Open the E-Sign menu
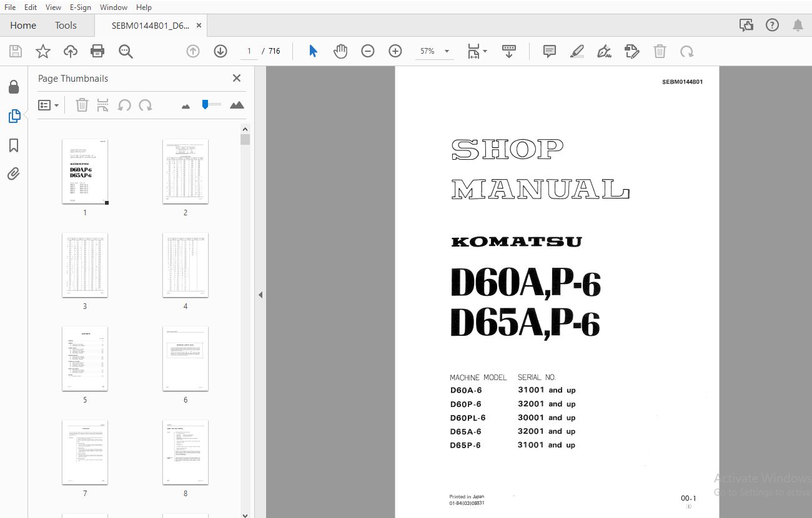812x518 pixels. (81, 7)
